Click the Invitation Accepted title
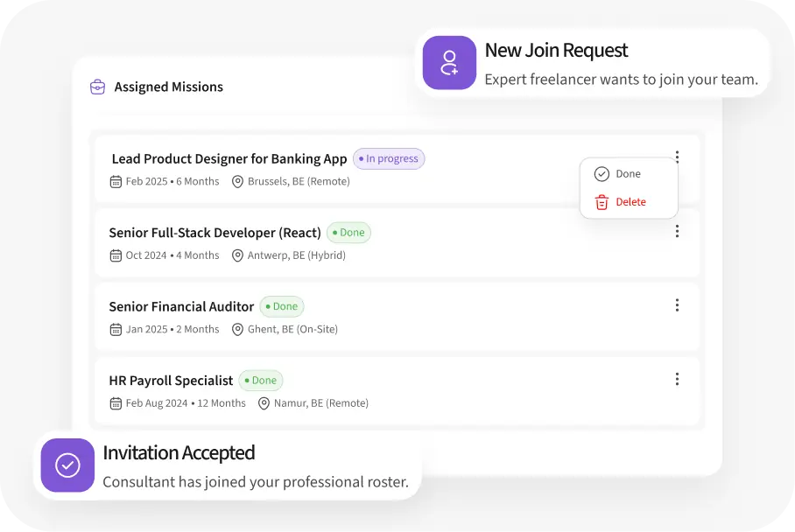The width and height of the screenshot is (795, 532). (179, 453)
